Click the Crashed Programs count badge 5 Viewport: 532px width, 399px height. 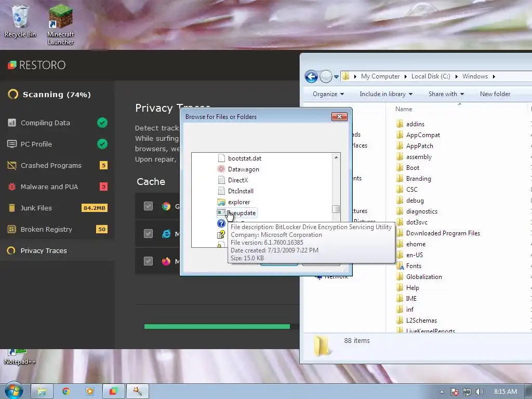click(x=103, y=165)
